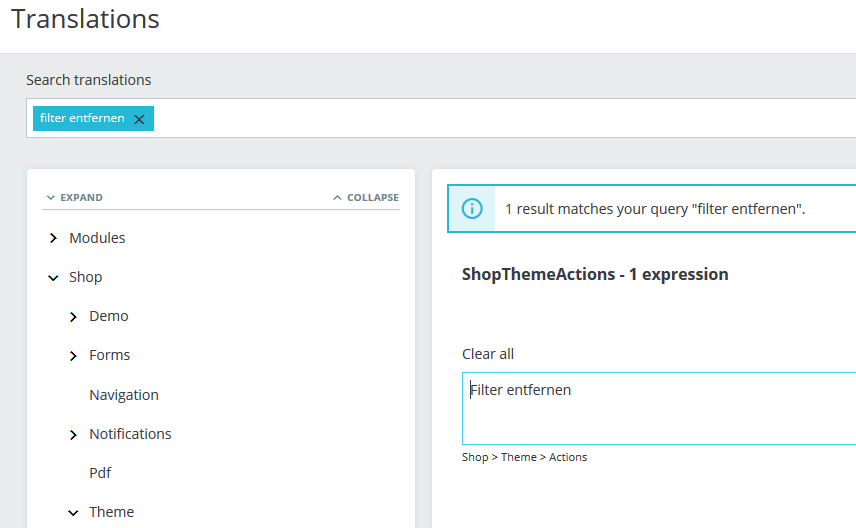Expand the Notifications subtree chevron
Image resolution: width=856 pixels, height=528 pixels.
73,435
